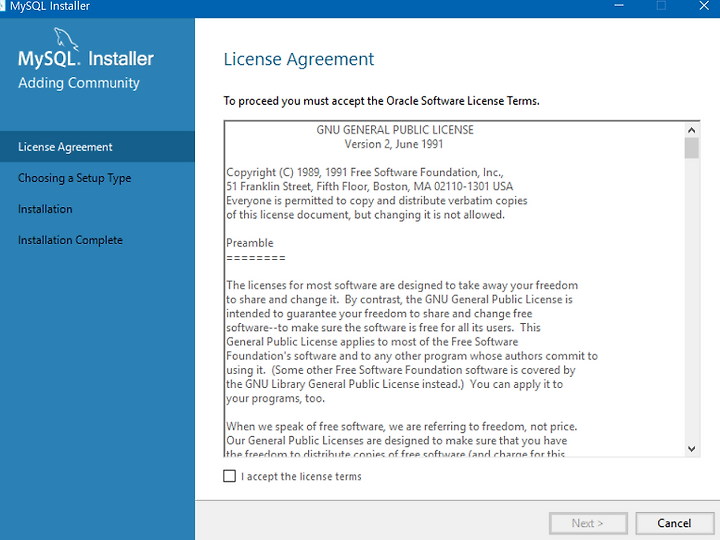The image size is (720, 540).
Task: Click the license text scrollbar thumb
Action: 692,148
